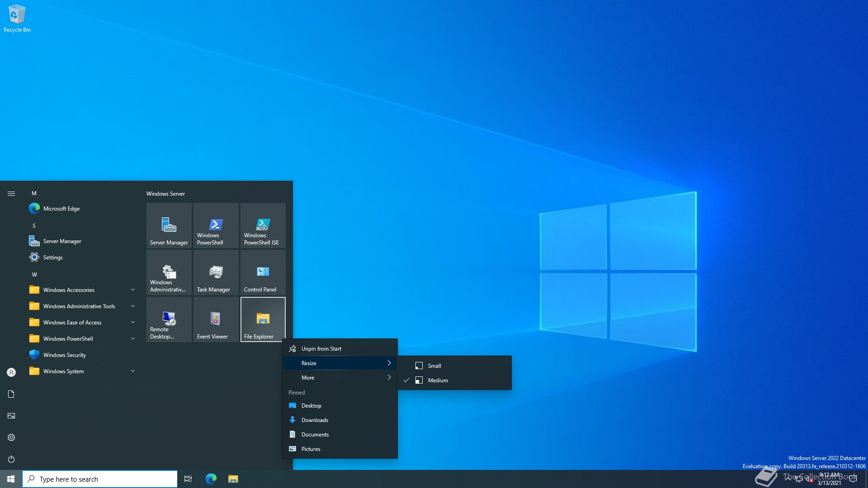
Task: Click the user account icon in Start rail
Action: [x=11, y=372]
